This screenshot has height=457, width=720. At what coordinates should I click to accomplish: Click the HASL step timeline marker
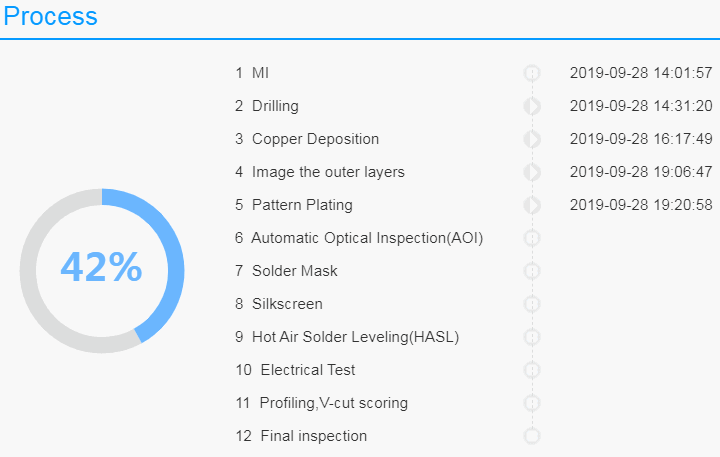(532, 337)
